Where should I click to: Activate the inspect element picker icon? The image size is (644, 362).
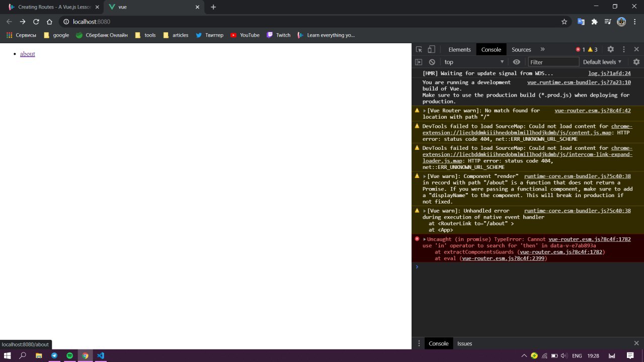[x=419, y=49]
